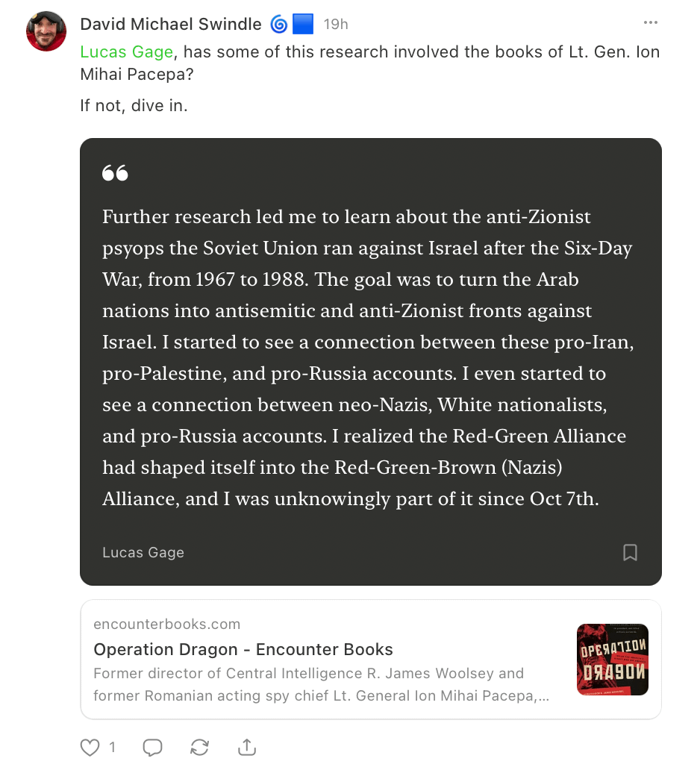Open the three-dot options menu for the note

pyautogui.click(x=651, y=23)
